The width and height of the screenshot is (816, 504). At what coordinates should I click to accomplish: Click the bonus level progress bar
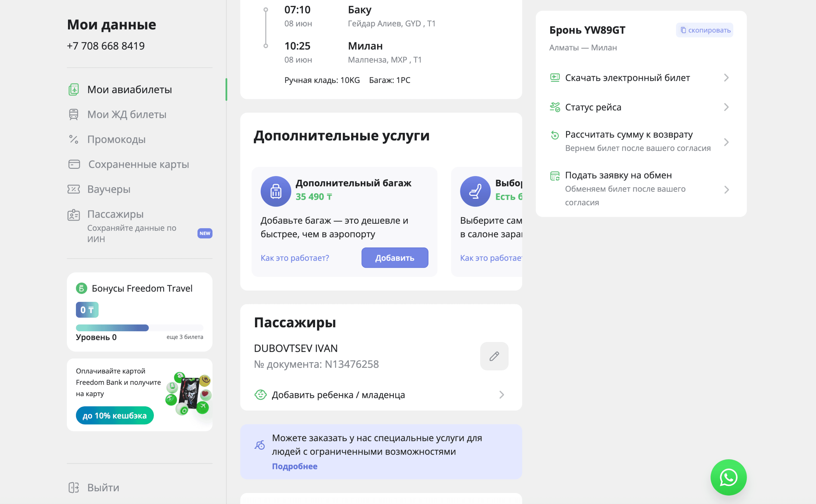pos(139,328)
